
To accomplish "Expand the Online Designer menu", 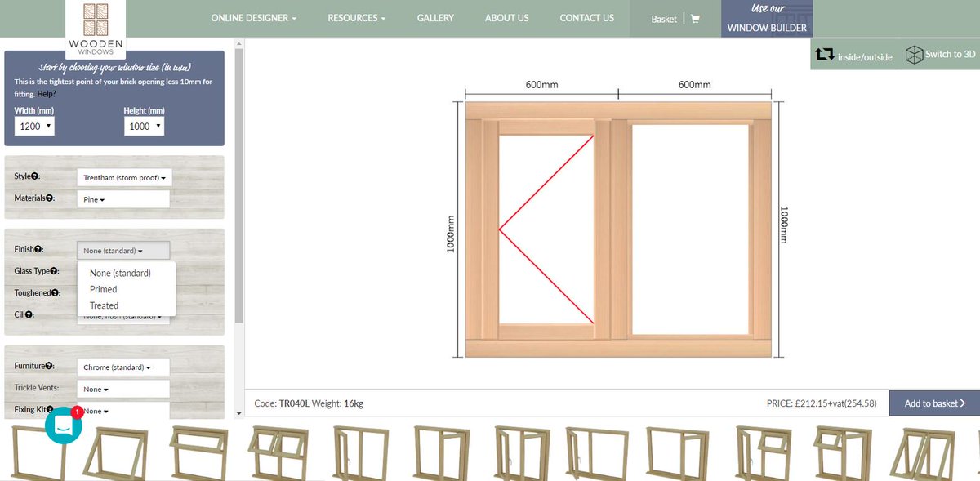I will coord(254,18).
